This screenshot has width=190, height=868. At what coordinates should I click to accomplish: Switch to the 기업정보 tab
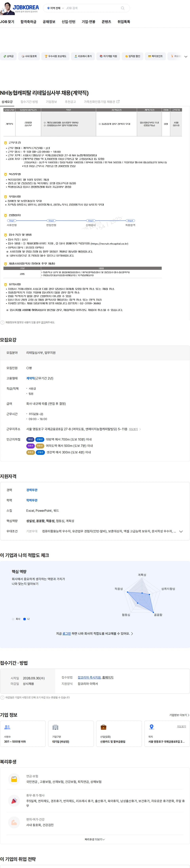pyautogui.click(x=51, y=102)
